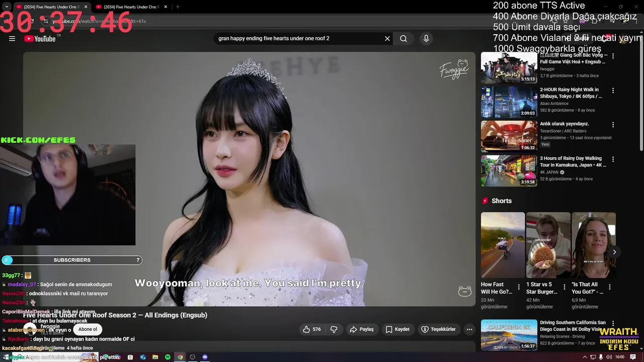Open a new browser tab with plus
The width and height of the screenshot is (644, 362).
point(178,7)
